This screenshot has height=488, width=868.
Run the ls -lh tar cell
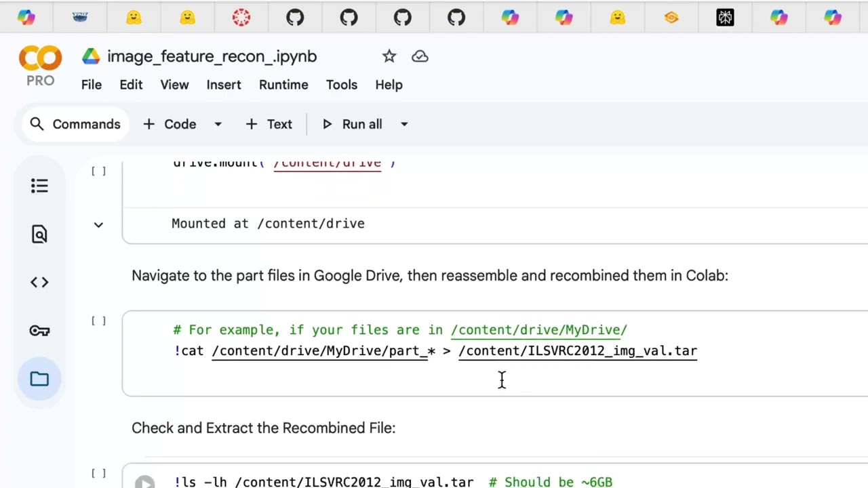click(144, 482)
